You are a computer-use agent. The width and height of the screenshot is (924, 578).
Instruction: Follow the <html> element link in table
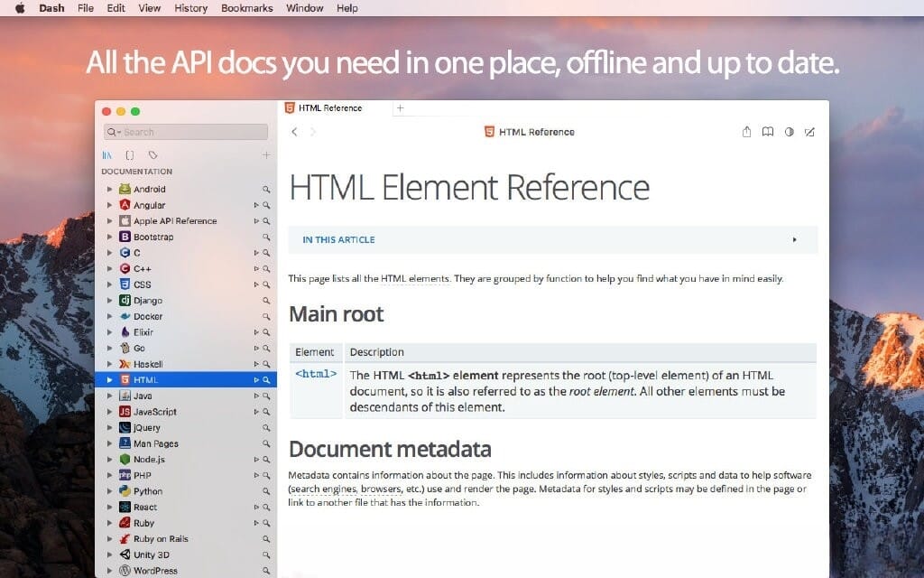[316, 374]
